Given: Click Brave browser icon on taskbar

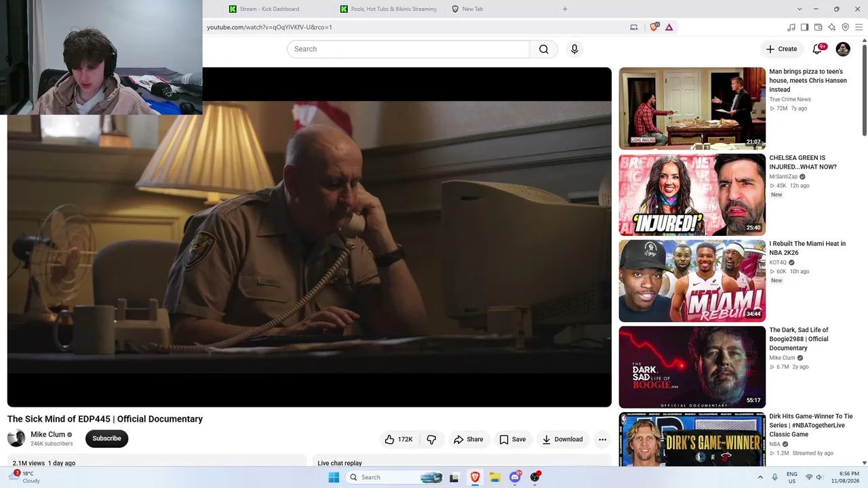Looking at the screenshot, I should (x=475, y=477).
